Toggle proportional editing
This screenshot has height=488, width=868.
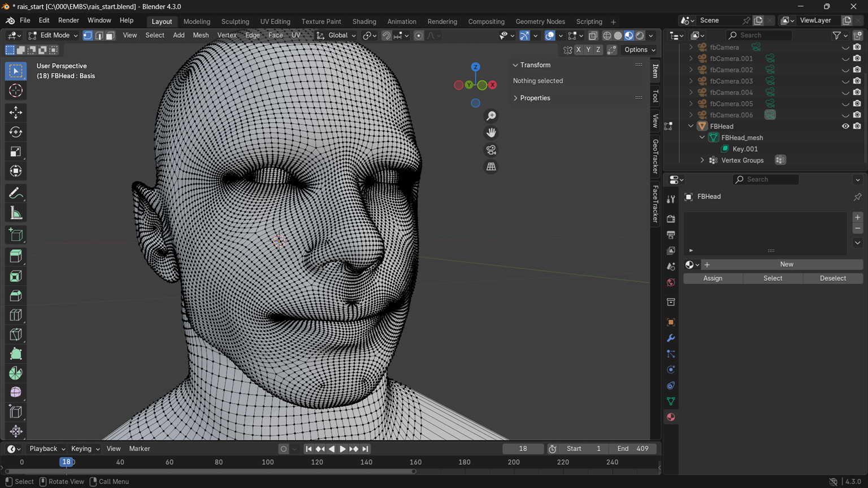coord(419,36)
